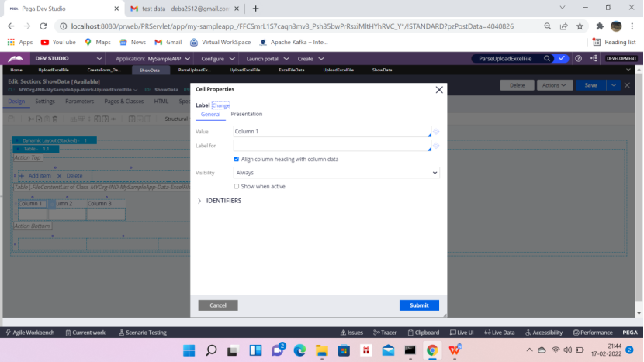
Task: Select the Column 3 header cell
Action: [99, 204]
